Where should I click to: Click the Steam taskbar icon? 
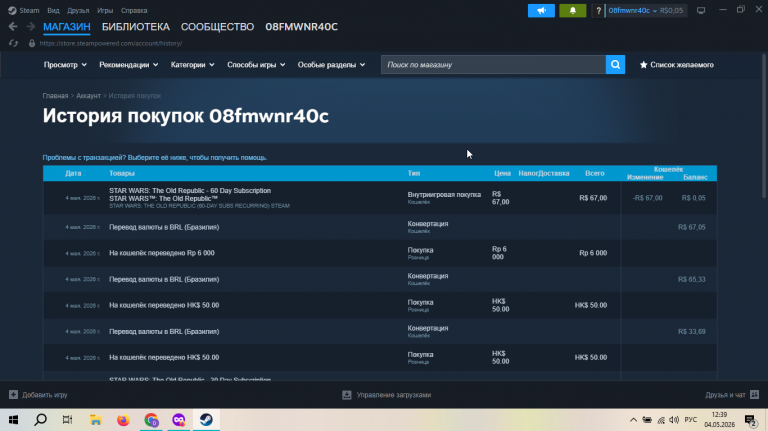coord(206,420)
